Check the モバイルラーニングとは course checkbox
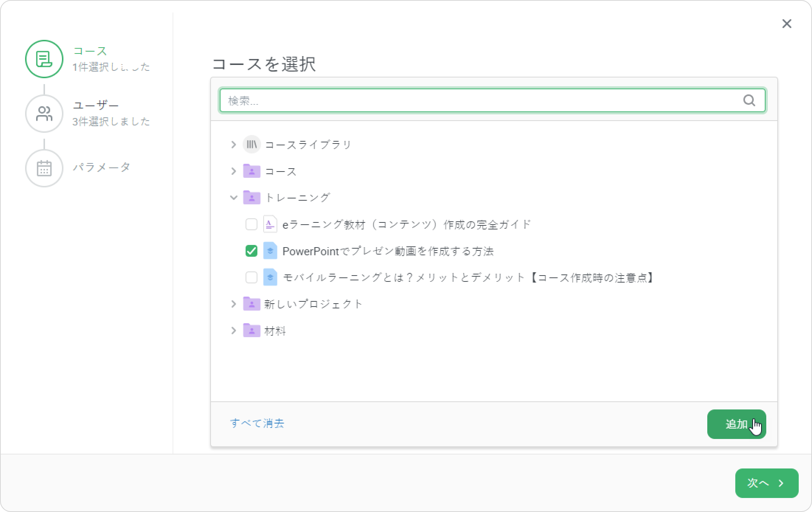The image size is (812, 512). 251,277
